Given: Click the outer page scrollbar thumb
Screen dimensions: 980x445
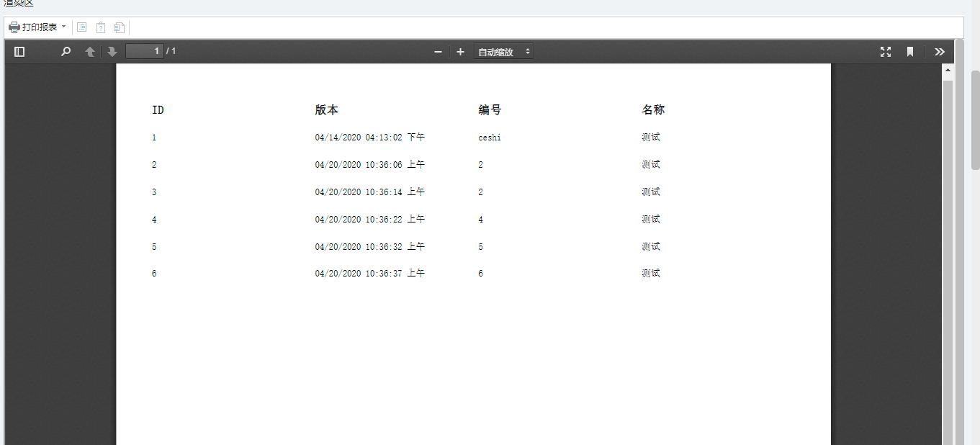Looking at the screenshot, I should (975, 120).
